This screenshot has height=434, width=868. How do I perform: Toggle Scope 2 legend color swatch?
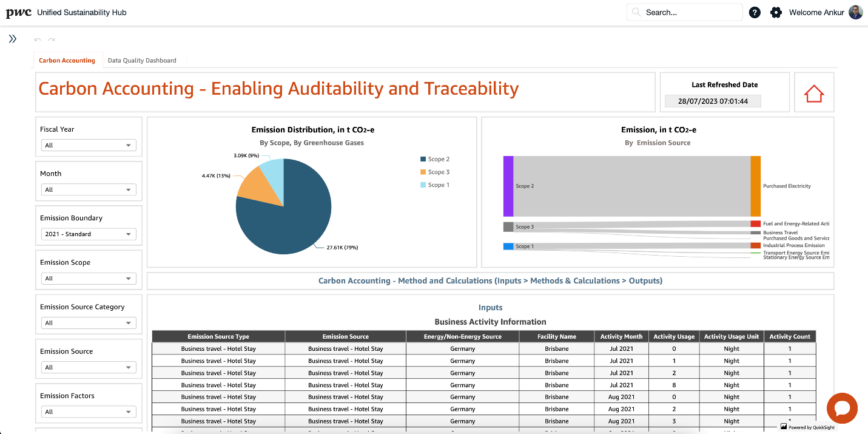[423, 159]
